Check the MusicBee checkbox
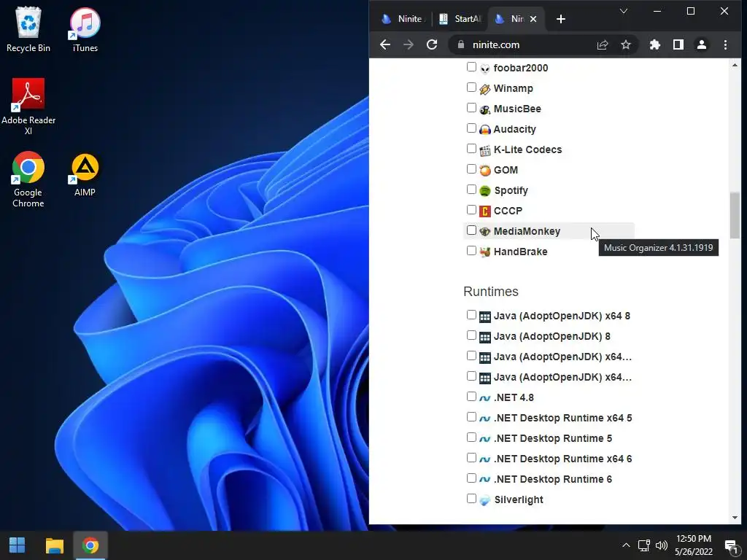 (x=471, y=108)
